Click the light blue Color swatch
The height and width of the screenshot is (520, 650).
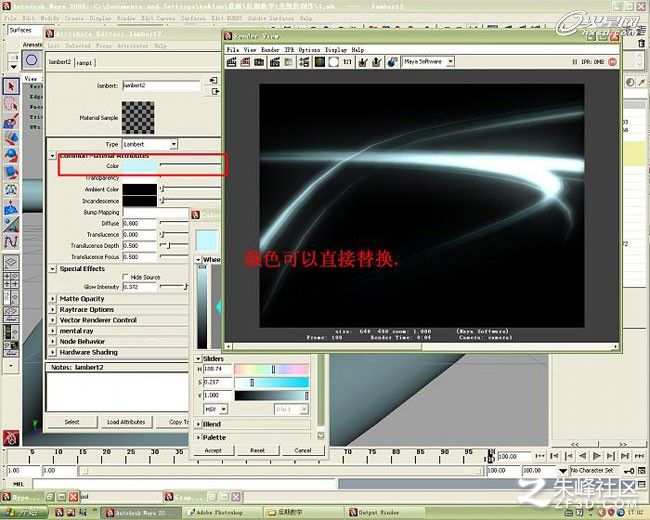140,166
